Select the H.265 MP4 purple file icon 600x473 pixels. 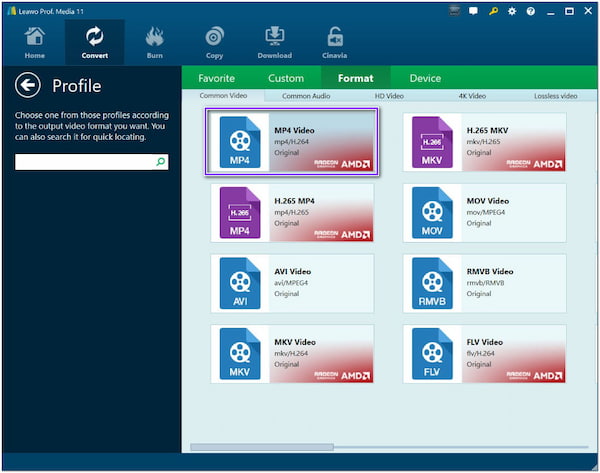click(240, 212)
